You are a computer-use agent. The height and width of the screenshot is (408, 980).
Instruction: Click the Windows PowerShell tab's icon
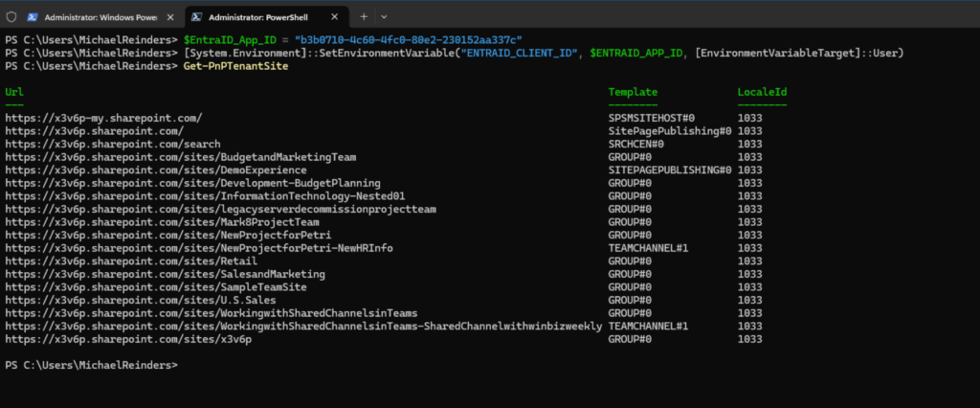[x=33, y=17]
